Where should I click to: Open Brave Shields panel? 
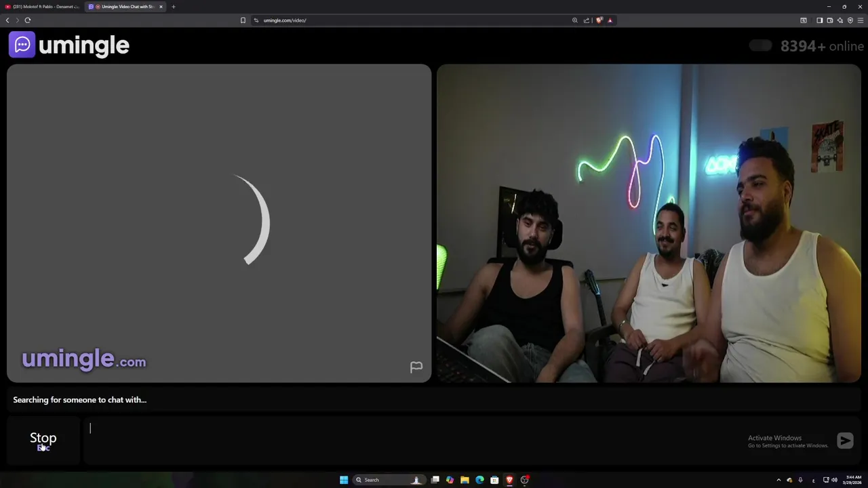[x=599, y=20]
